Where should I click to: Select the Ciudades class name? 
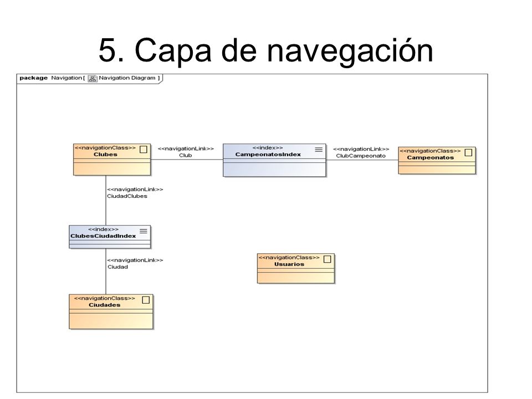(x=105, y=305)
